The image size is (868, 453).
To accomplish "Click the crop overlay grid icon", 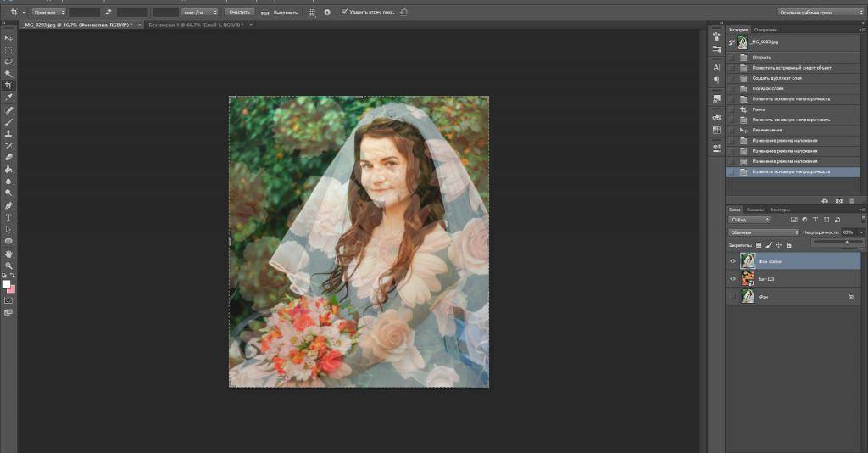I will coord(311,13).
